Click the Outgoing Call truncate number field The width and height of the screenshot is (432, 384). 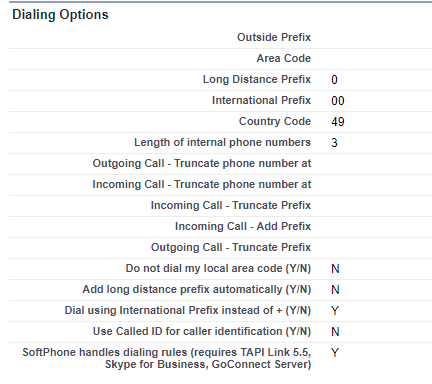(x=378, y=164)
